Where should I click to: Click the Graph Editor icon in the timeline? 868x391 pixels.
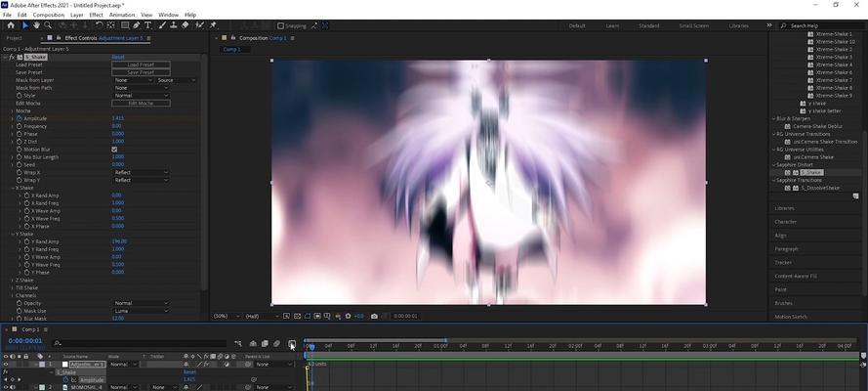tap(292, 344)
